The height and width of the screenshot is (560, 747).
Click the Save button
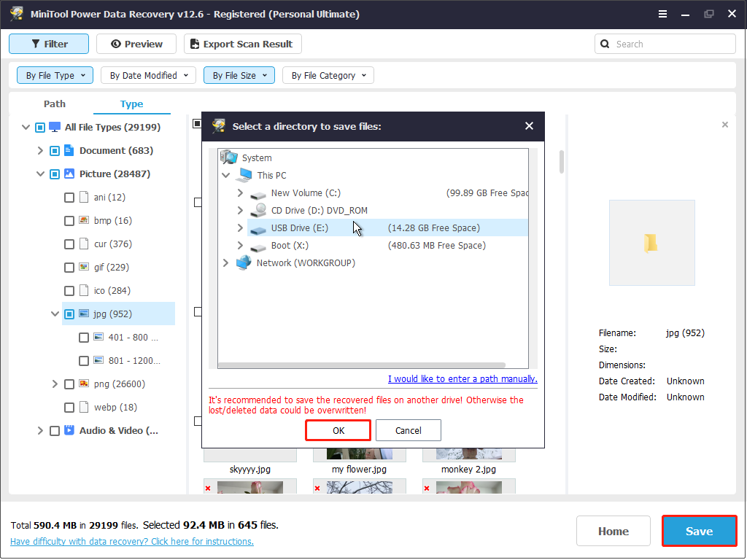point(700,531)
